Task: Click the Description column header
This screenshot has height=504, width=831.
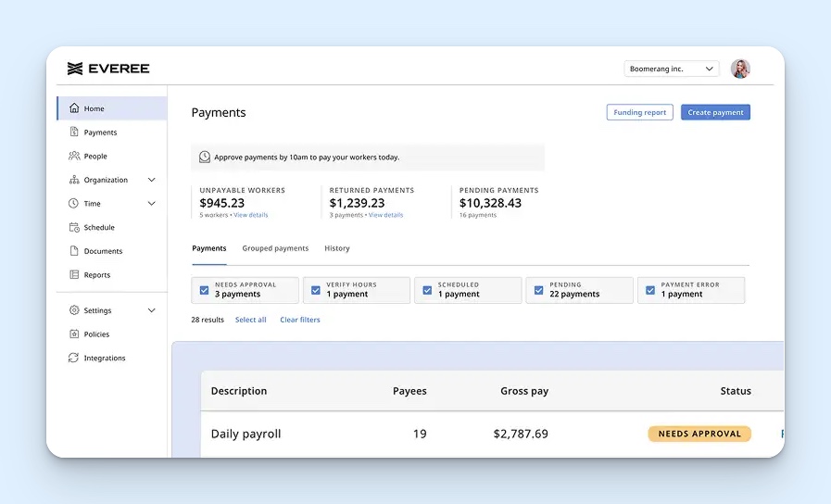Action: [x=239, y=391]
